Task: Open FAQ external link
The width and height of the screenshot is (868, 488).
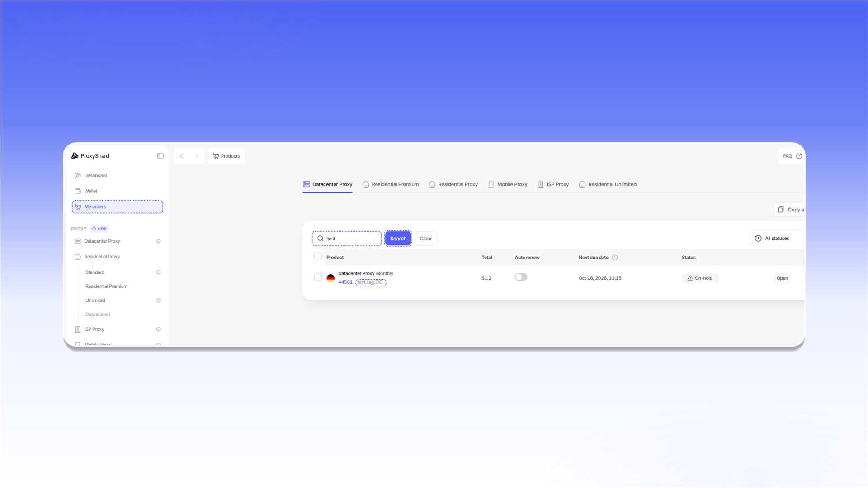Action: tap(792, 156)
